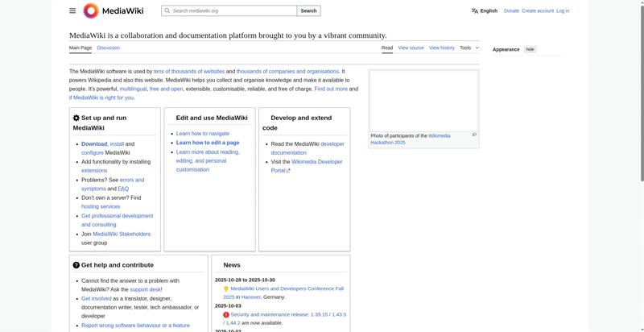Click the yellow lightbulb conference news icon
The image size is (644, 332).
[x=226, y=288]
